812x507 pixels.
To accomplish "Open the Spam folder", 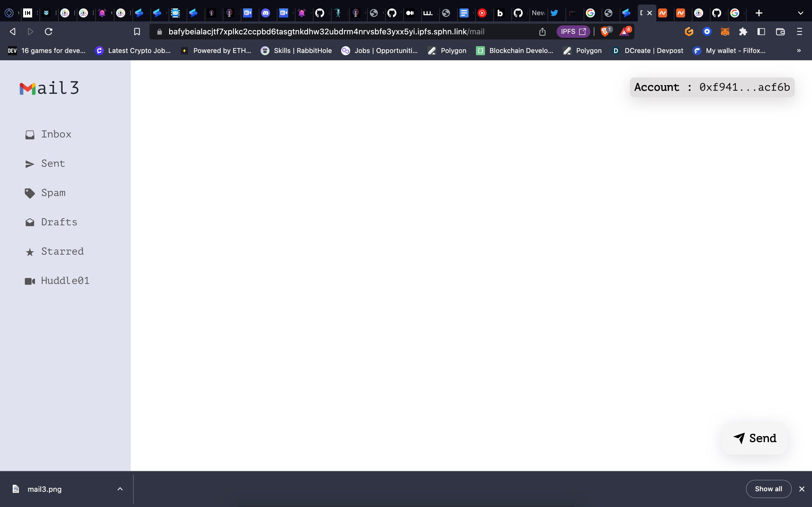I will (53, 192).
